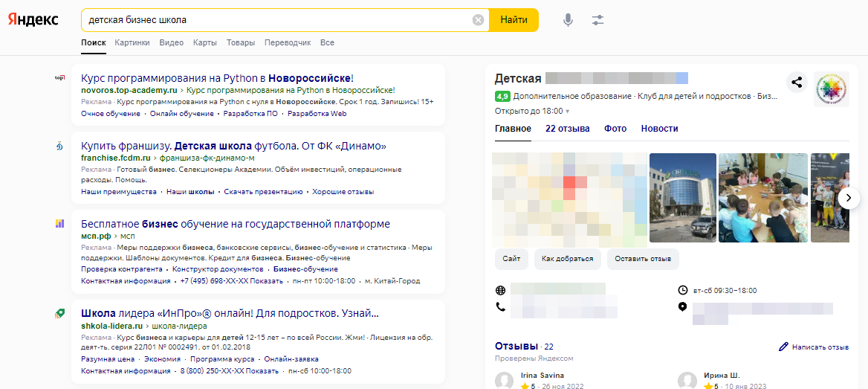Clear the search query with X icon
The height and width of the screenshot is (389, 868).
pos(479,20)
